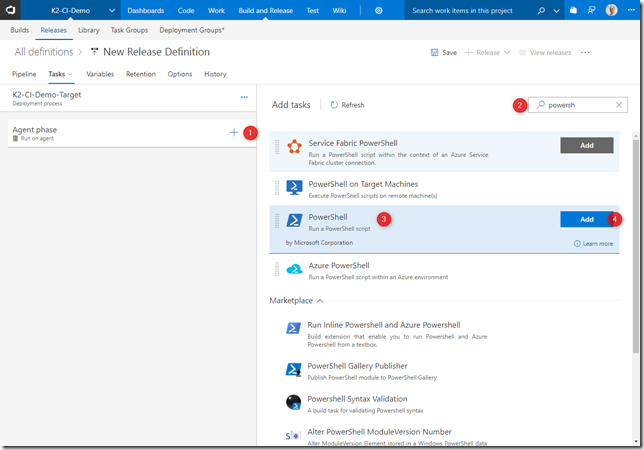Select K2-CI-Demo-Target deployment process

tap(128, 98)
